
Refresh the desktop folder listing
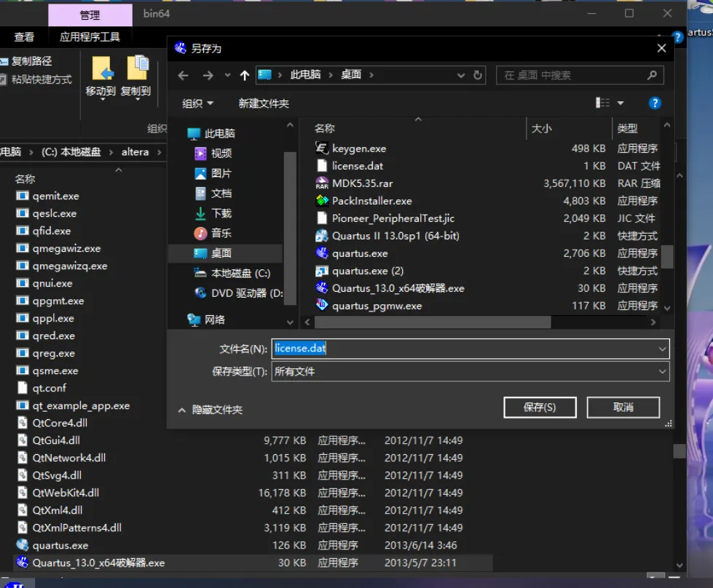[x=478, y=75]
